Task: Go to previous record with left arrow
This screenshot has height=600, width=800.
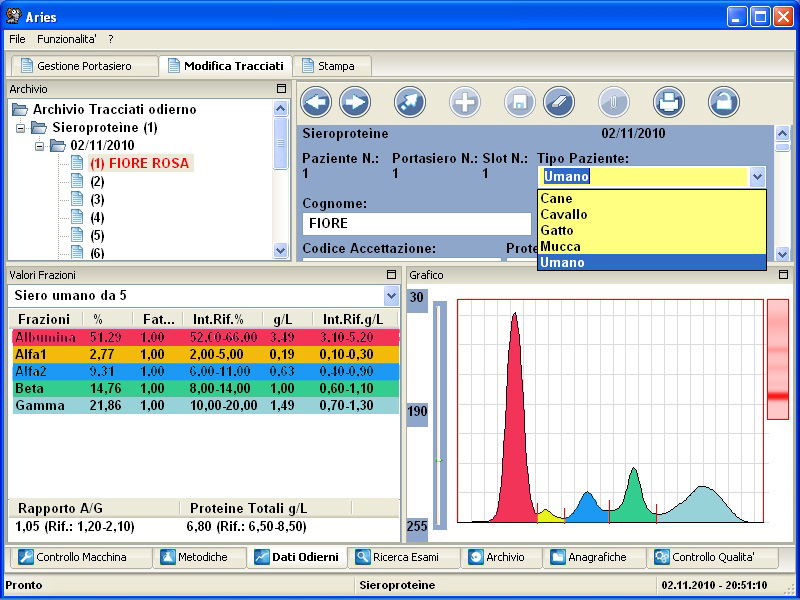Action: 316,102
